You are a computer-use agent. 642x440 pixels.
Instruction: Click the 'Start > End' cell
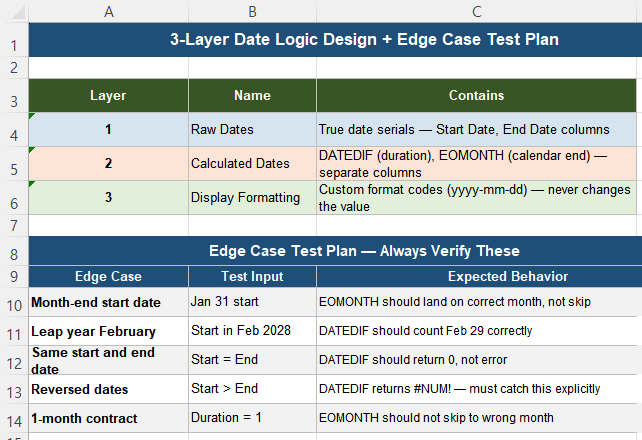(252, 389)
